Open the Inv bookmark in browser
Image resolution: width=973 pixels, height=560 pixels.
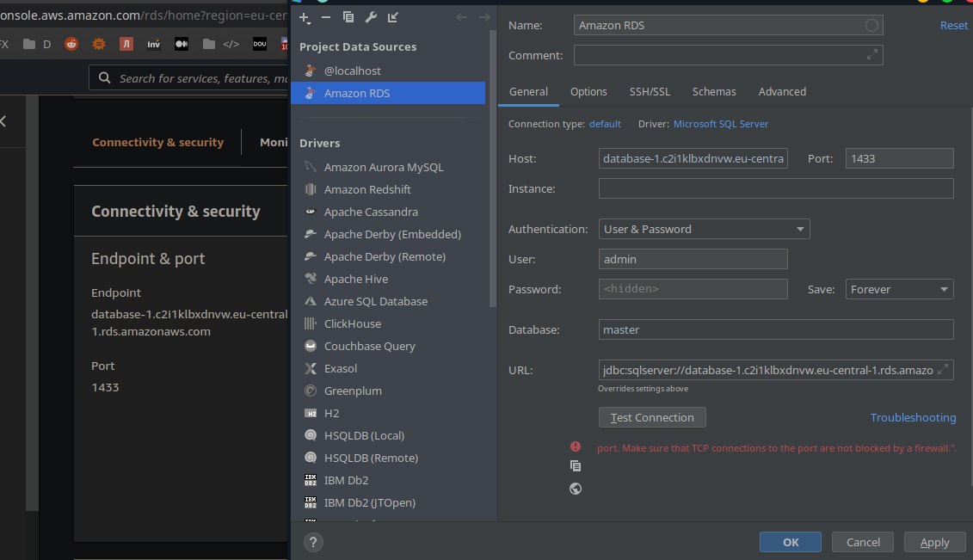point(153,44)
